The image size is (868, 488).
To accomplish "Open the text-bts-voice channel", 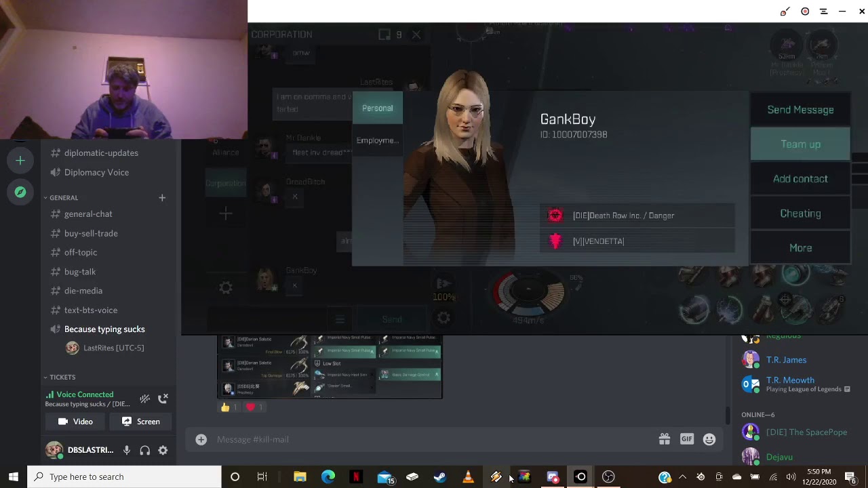I will click(91, 310).
